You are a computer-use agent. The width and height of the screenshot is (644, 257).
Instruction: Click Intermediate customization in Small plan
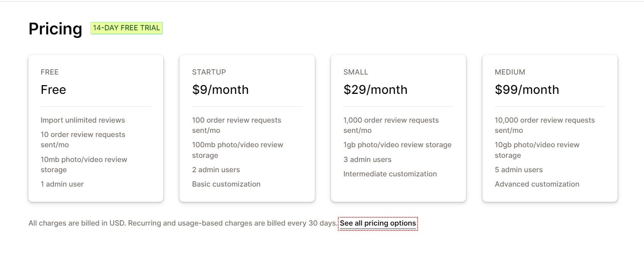390,174
